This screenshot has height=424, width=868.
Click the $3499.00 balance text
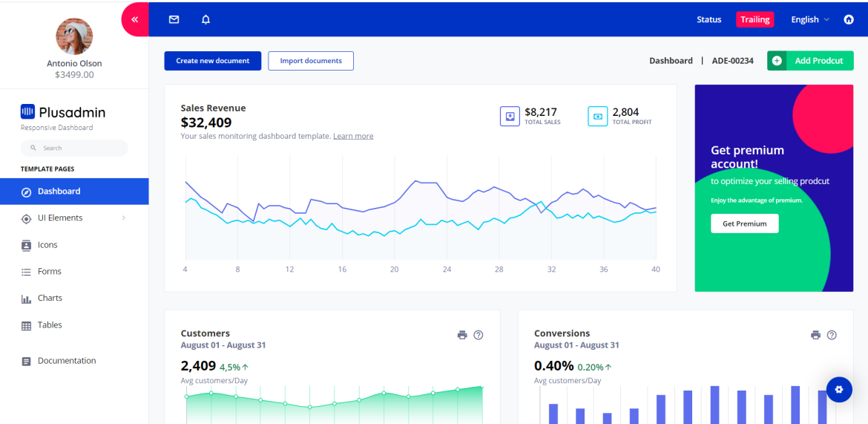point(74,74)
